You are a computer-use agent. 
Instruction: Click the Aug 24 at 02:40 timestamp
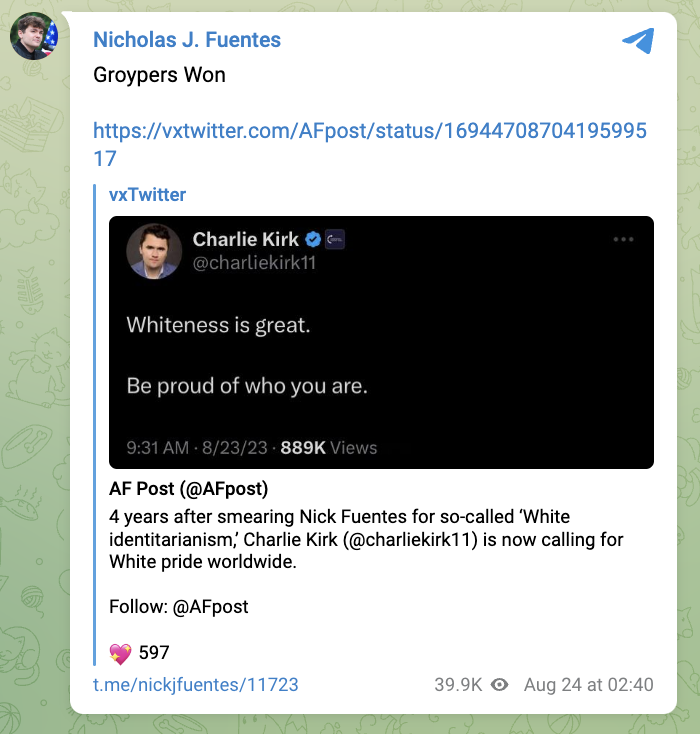tap(588, 685)
